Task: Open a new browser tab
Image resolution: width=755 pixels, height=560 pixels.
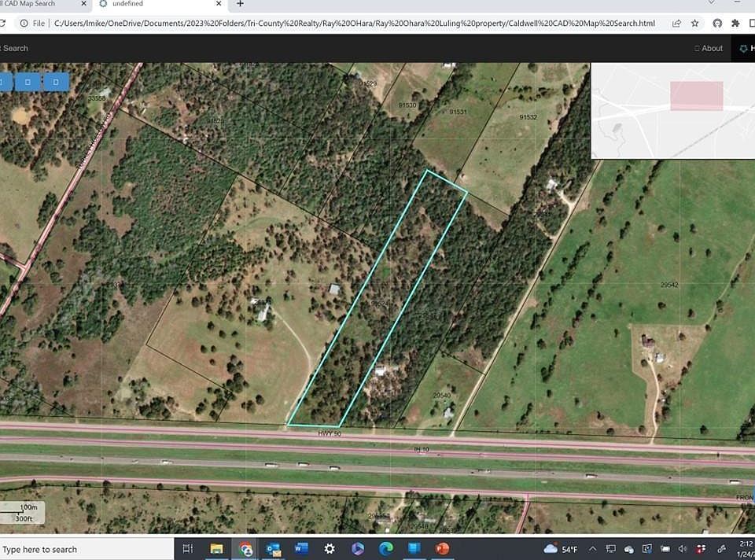Action: click(x=240, y=4)
